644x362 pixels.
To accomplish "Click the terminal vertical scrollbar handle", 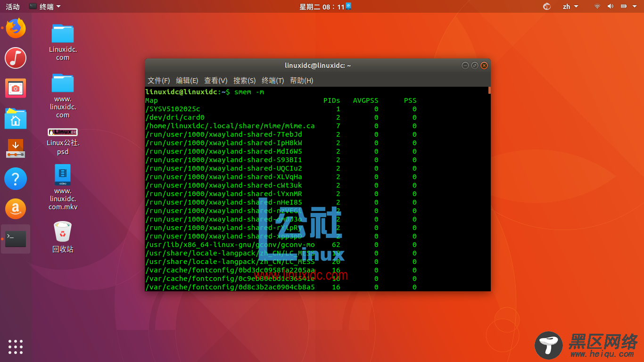I will point(489,90).
